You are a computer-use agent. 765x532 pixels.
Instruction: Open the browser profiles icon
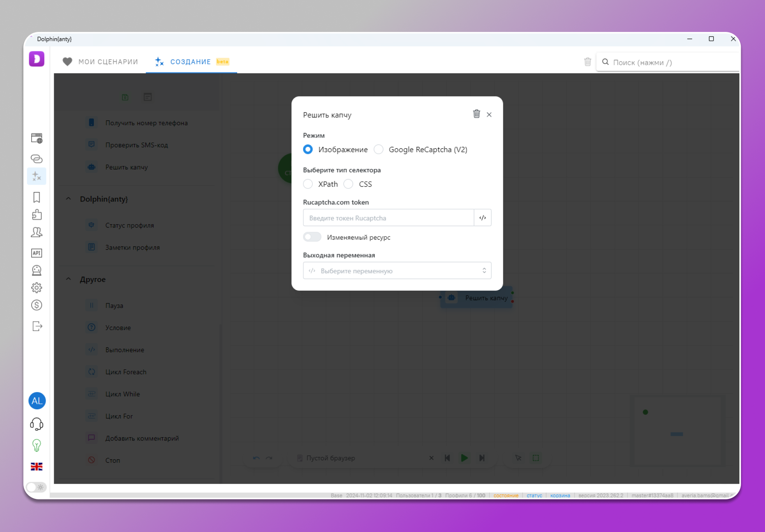click(x=37, y=138)
